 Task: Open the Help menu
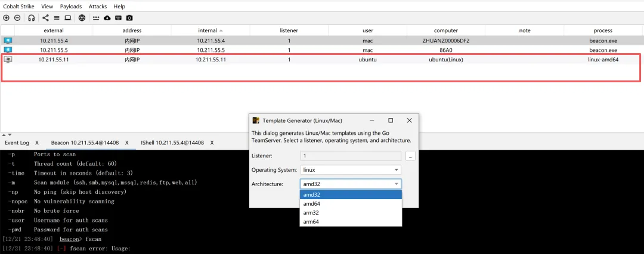pos(119,7)
